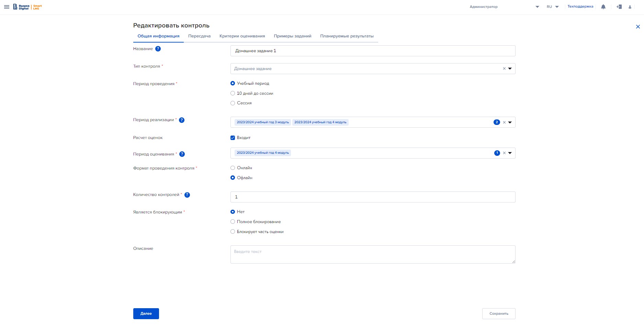This screenshot has height=325, width=644.
Task: Click help icon next to Период оценивания
Action: [182, 154]
